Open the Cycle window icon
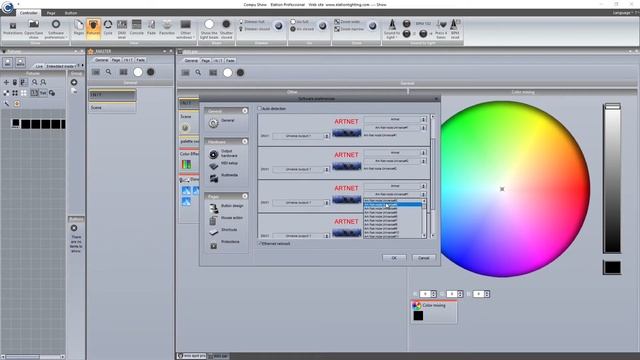The height and width of the screenshot is (360, 640). (108, 29)
